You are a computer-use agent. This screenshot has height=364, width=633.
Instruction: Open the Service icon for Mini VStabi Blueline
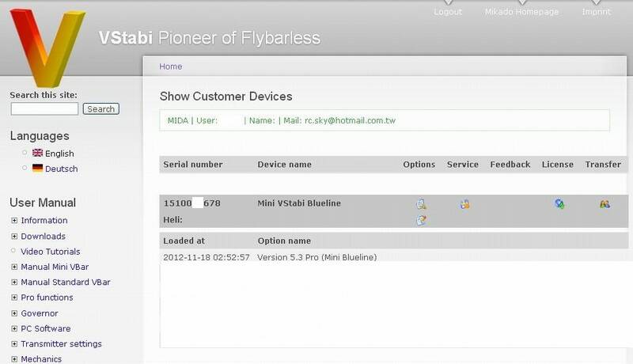tap(464, 204)
